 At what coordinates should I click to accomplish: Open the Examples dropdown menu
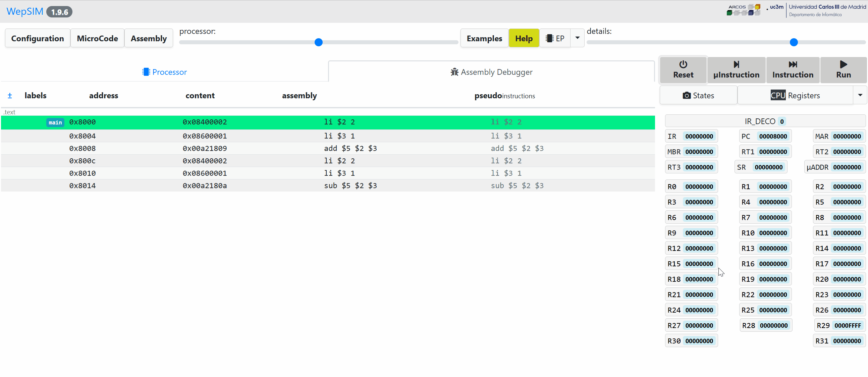tap(484, 38)
